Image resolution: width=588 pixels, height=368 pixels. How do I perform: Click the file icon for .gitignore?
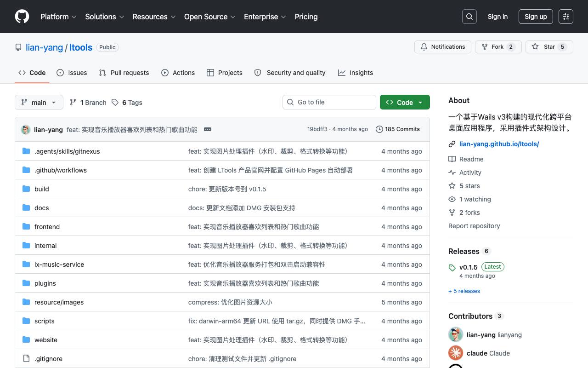pos(26,358)
